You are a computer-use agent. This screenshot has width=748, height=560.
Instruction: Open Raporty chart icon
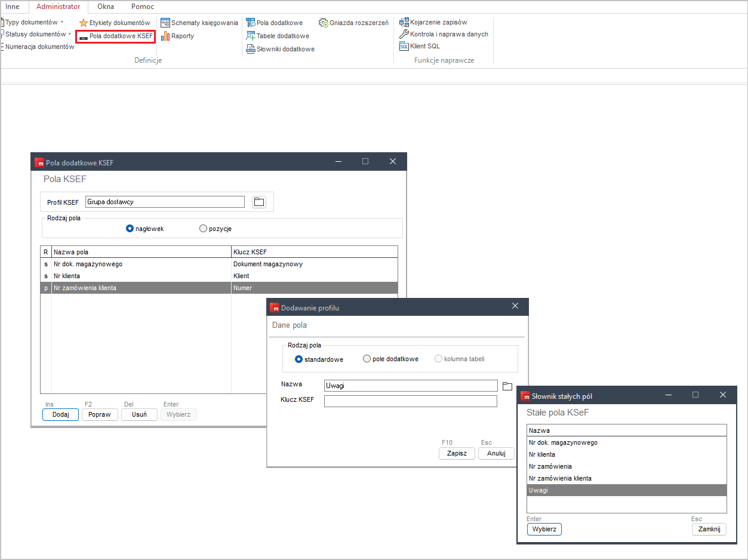[165, 36]
